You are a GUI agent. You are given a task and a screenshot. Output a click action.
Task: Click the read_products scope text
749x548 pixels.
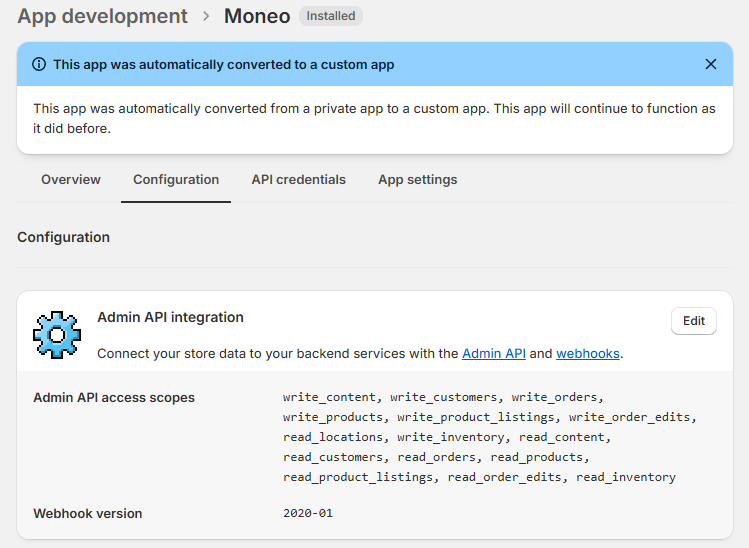tap(536, 457)
